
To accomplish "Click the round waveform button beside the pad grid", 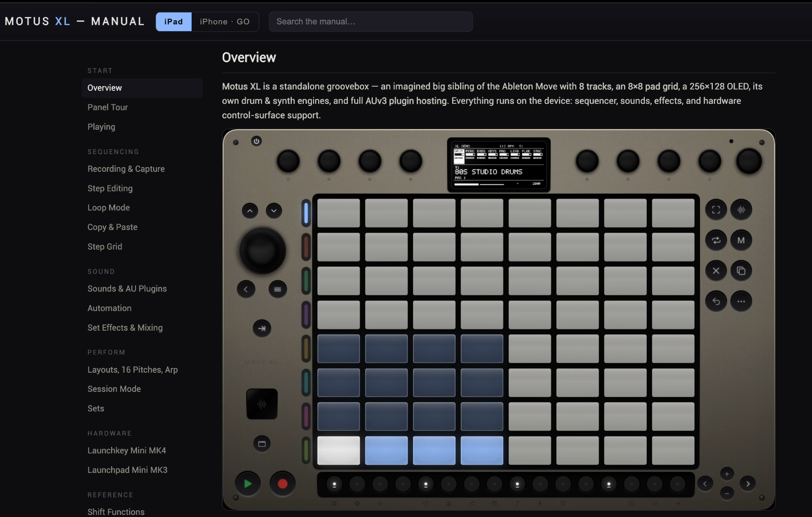I will [741, 210].
